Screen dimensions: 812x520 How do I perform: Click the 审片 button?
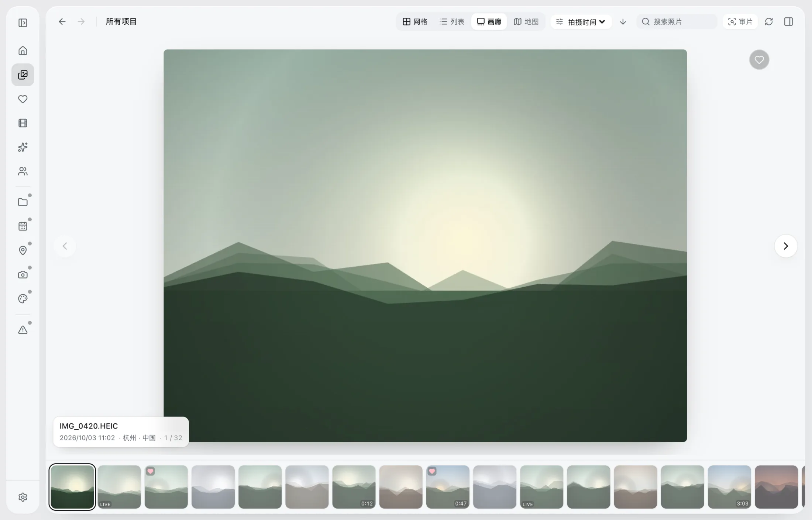pyautogui.click(x=740, y=22)
